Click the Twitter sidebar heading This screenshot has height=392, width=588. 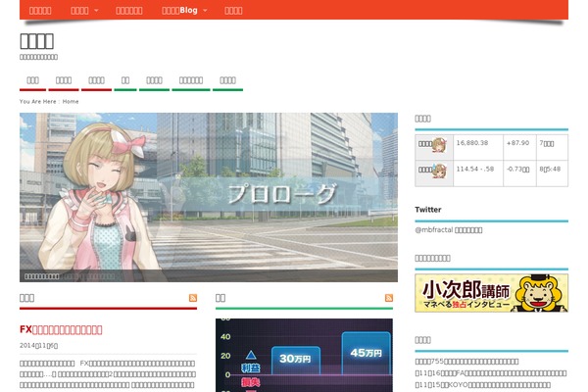coord(428,210)
